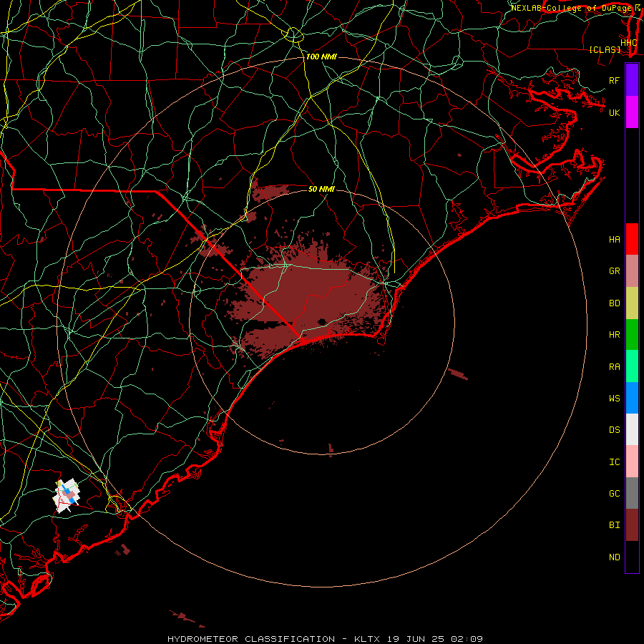
Task: Click the UK magenta legend color swatch
Action: tap(632, 112)
